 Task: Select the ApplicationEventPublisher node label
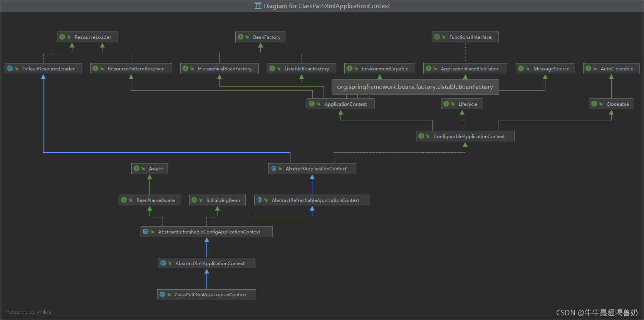point(470,69)
